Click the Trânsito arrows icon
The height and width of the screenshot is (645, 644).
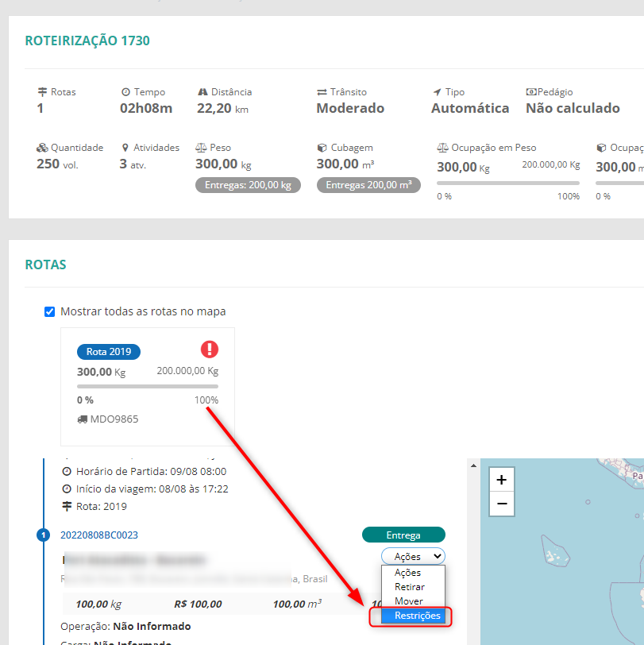click(322, 92)
